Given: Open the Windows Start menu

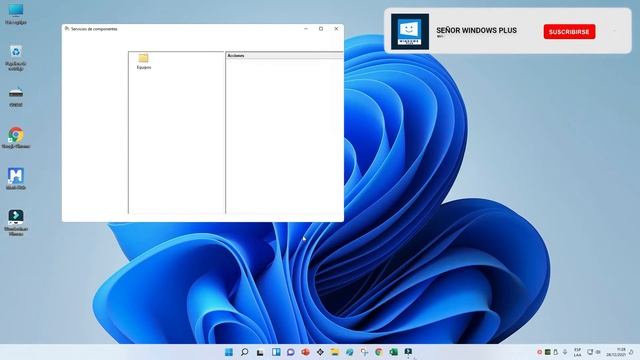Looking at the screenshot, I should point(229,352).
